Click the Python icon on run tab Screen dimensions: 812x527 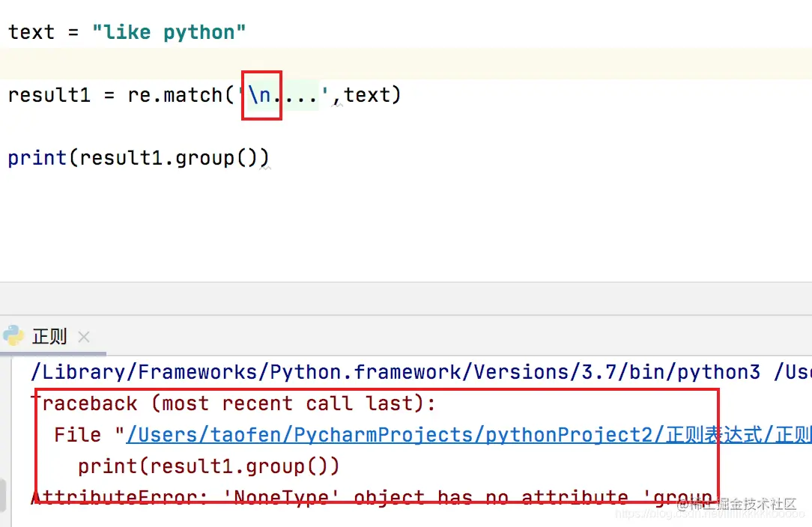(x=13, y=337)
